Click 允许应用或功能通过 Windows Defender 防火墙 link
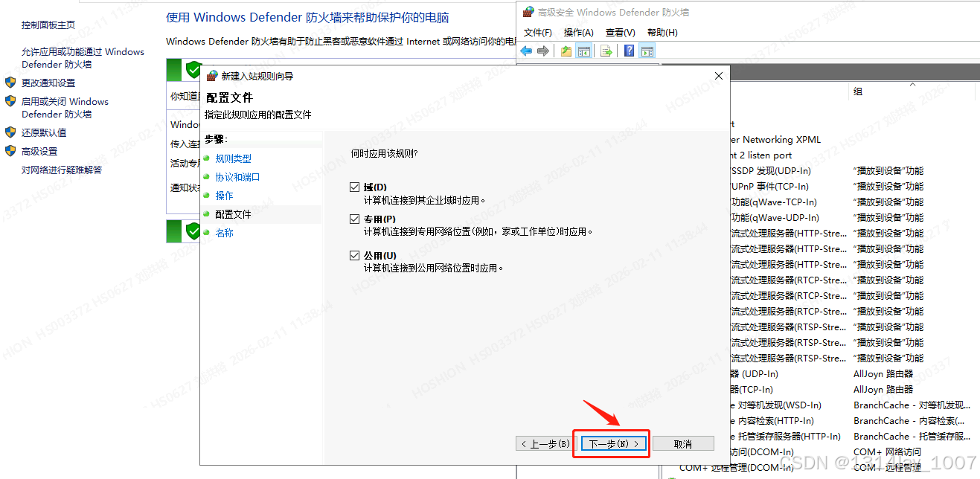Screen dimensions: 980x479 click(83, 58)
